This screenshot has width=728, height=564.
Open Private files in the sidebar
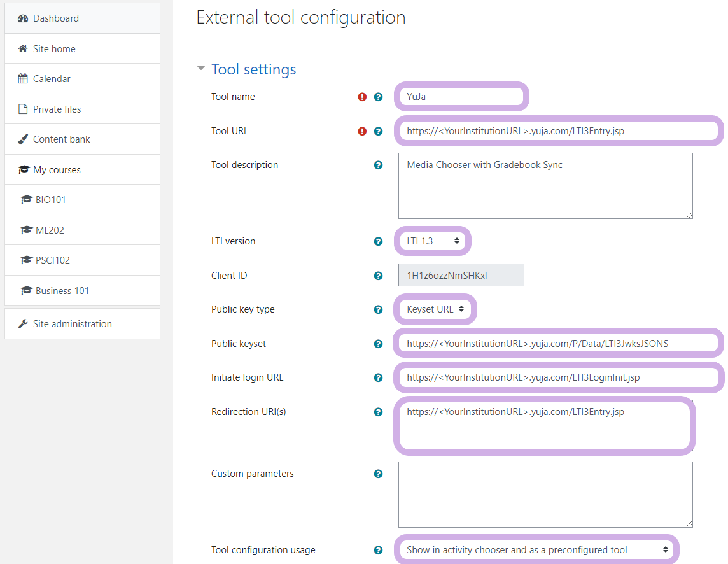(57, 109)
